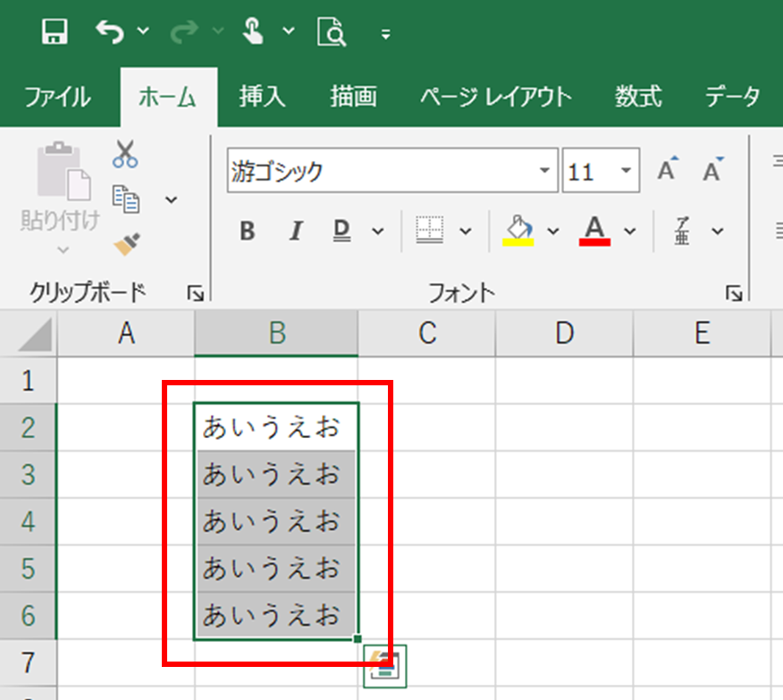Select the Format Painter brush icon
Screen dimensions: 783x700
pos(125,242)
